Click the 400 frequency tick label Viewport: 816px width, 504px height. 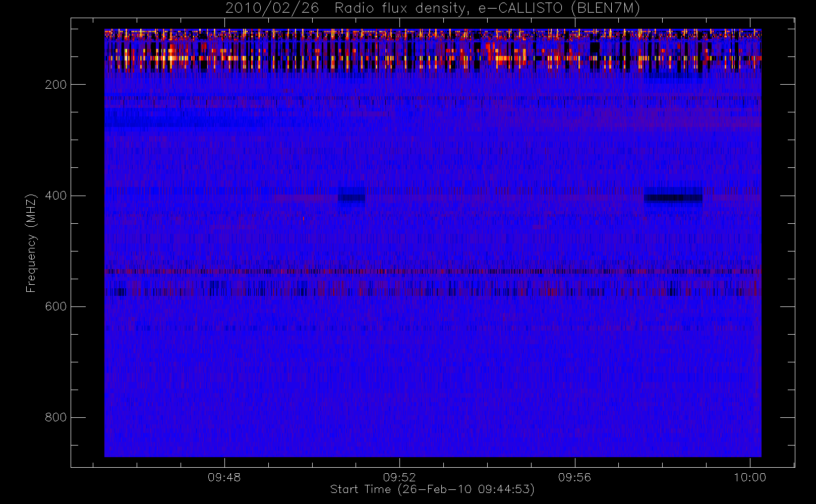pos(55,196)
